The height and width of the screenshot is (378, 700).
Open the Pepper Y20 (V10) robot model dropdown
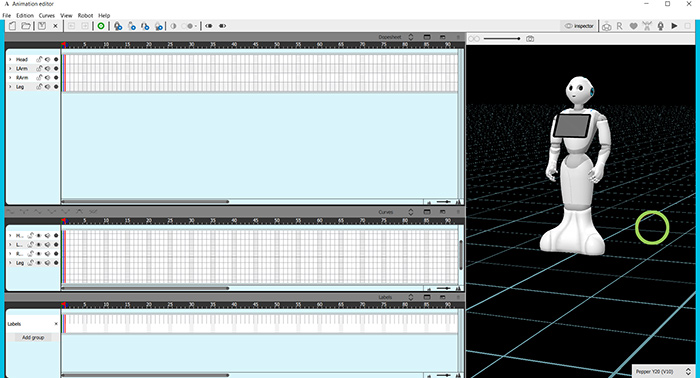tap(663, 371)
